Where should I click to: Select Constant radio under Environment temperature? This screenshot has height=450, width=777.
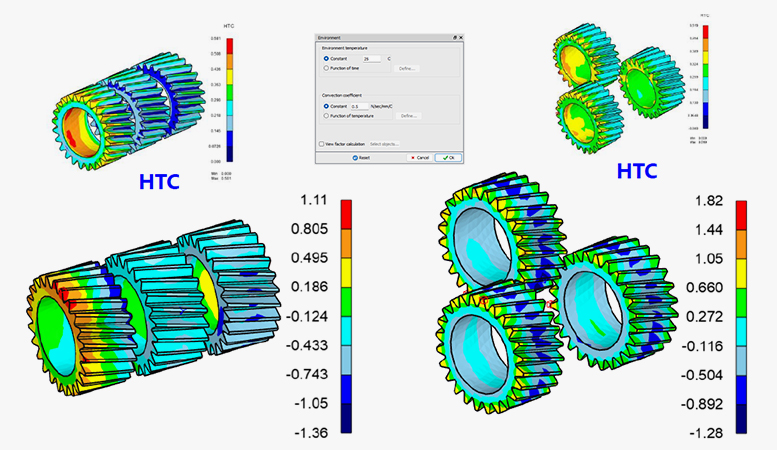click(x=326, y=59)
